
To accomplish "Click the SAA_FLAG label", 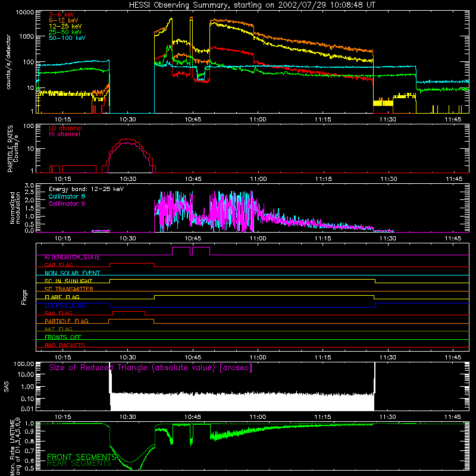I will pyautogui.click(x=58, y=314).
